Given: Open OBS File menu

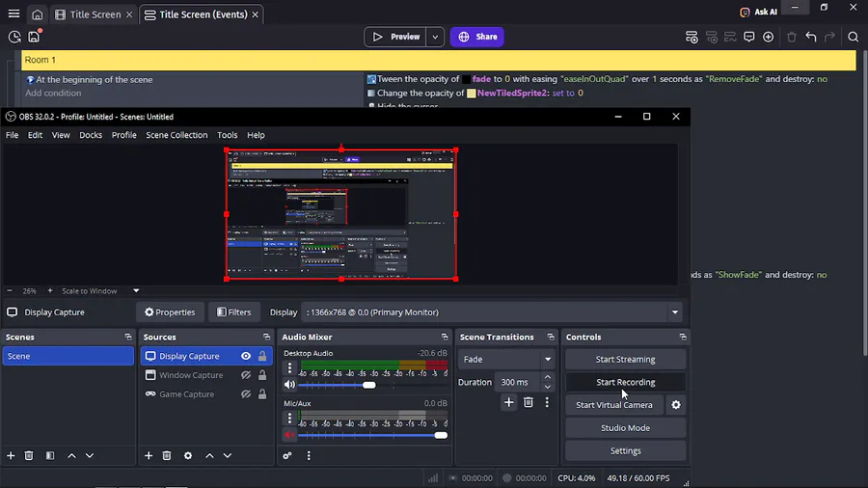Looking at the screenshot, I should coord(13,135).
